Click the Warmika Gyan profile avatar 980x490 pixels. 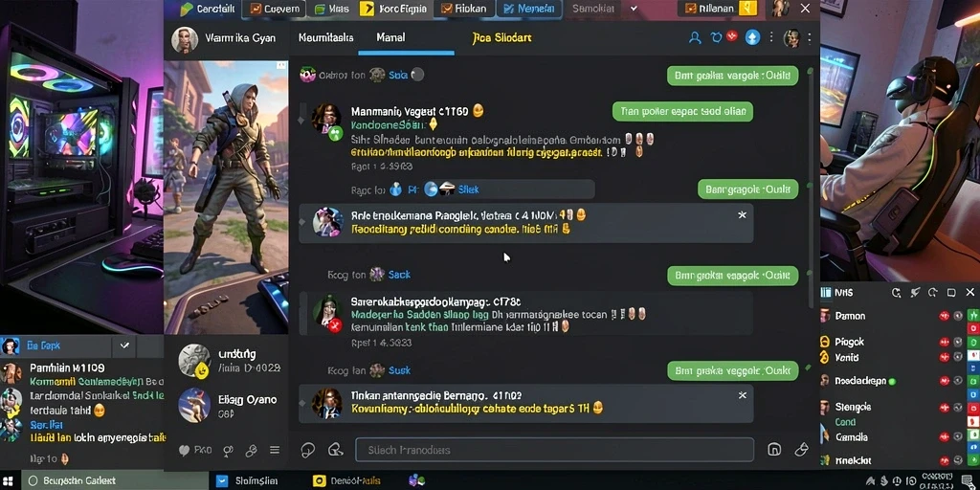pos(185,39)
